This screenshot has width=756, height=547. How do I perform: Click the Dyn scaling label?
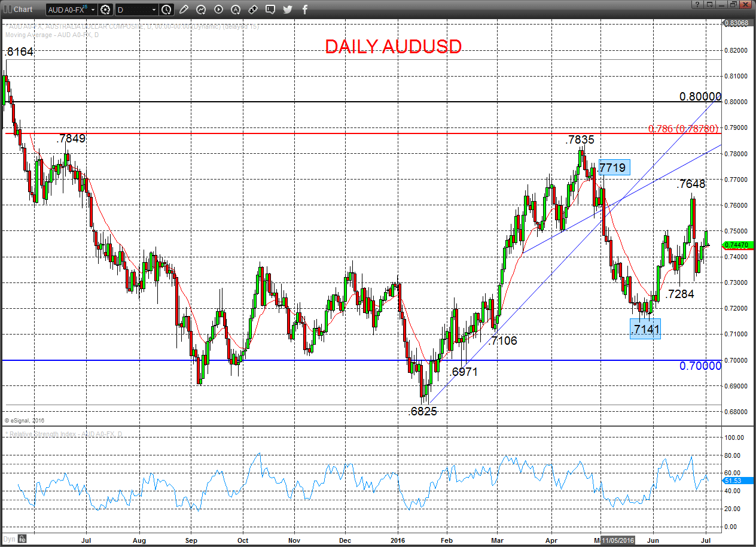9,539
